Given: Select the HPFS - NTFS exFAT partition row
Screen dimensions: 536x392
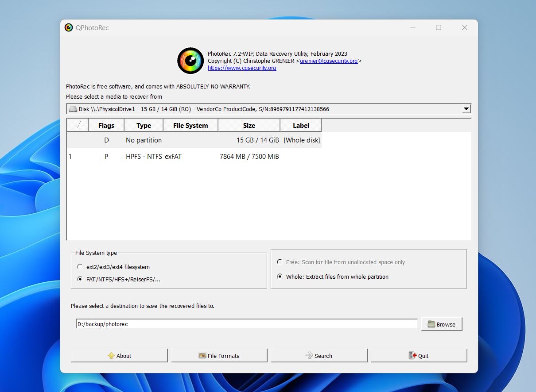Looking at the screenshot, I should (x=177, y=156).
